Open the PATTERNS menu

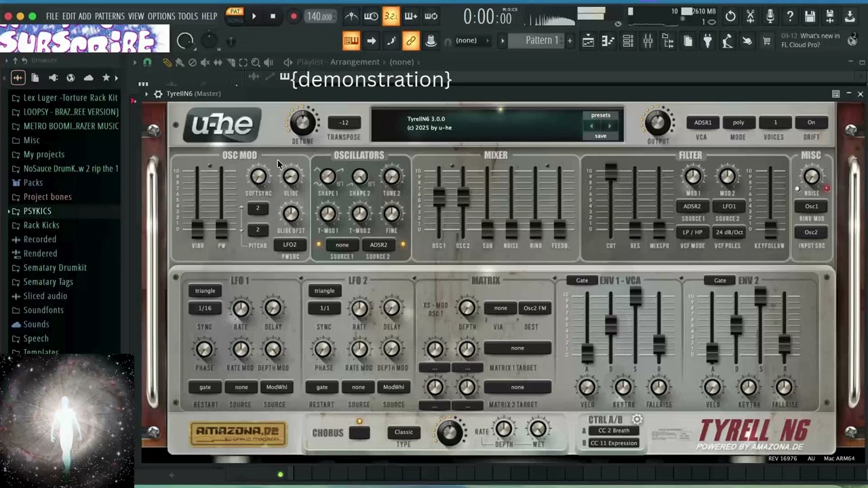point(109,16)
